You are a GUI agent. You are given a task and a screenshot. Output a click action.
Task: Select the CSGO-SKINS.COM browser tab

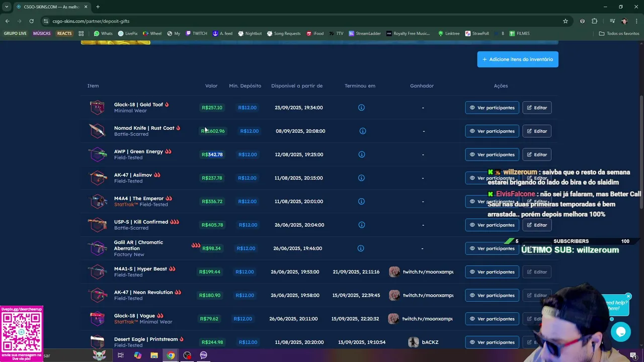(51, 7)
